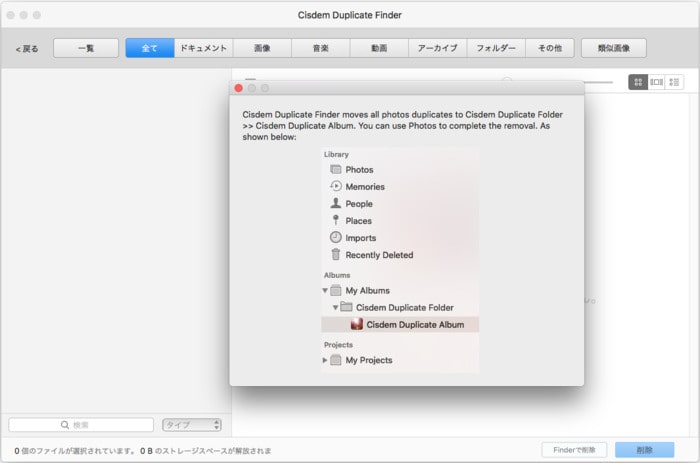Switch to the フォルダー tab
The height and width of the screenshot is (463, 700).
click(496, 48)
